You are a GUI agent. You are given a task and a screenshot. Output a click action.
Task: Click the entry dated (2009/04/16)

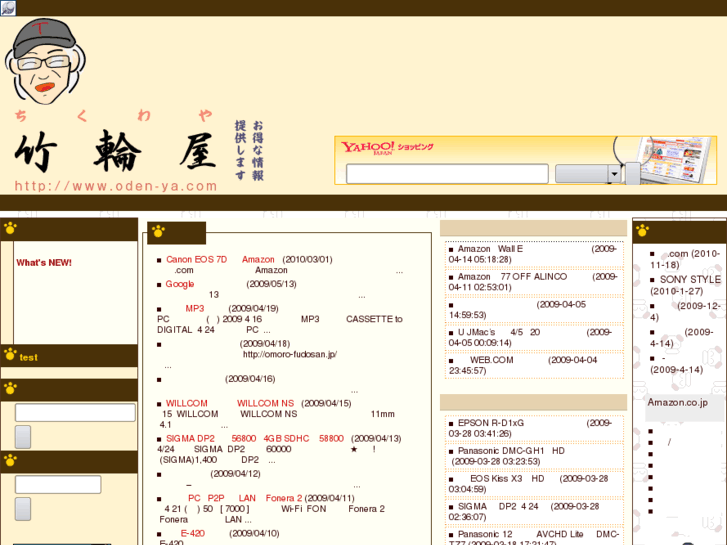(x=250, y=379)
